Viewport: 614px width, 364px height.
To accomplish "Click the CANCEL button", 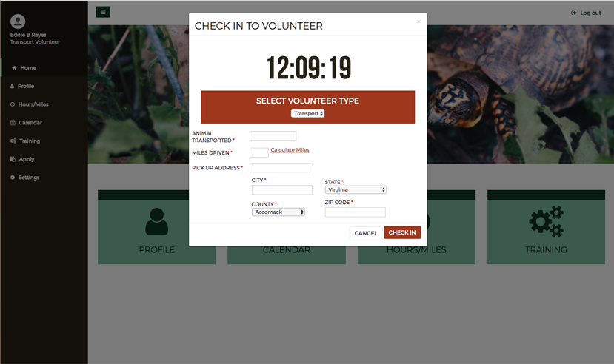I will (x=366, y=233).
